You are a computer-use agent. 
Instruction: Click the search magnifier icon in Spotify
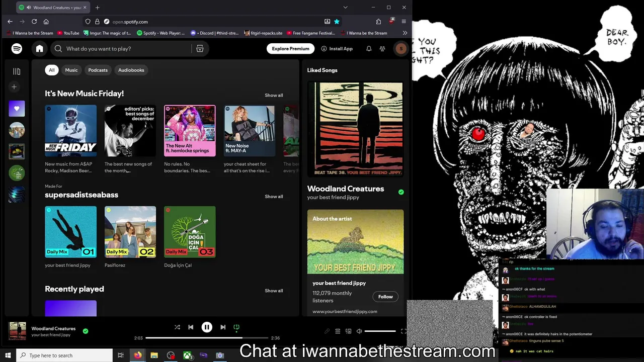click(58, 49)
